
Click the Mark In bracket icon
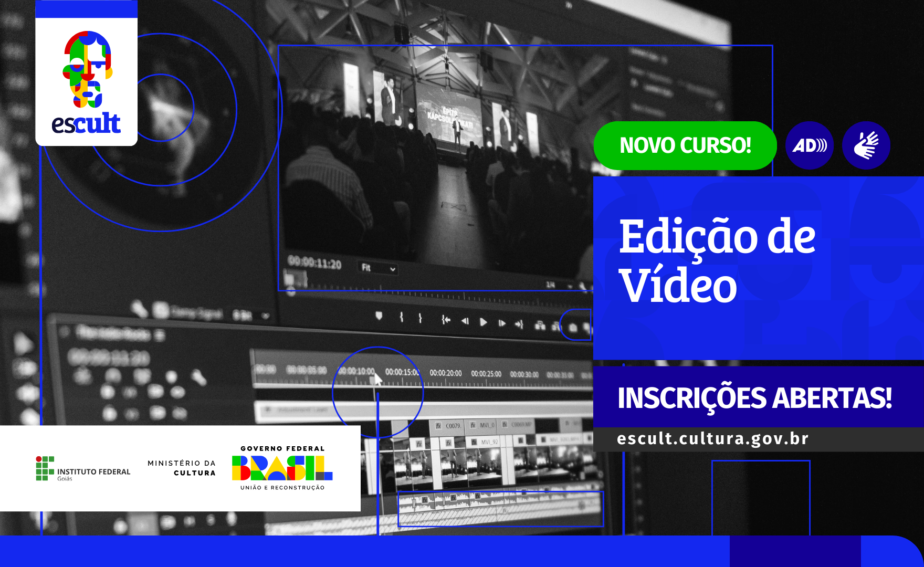tap(401, 317)
